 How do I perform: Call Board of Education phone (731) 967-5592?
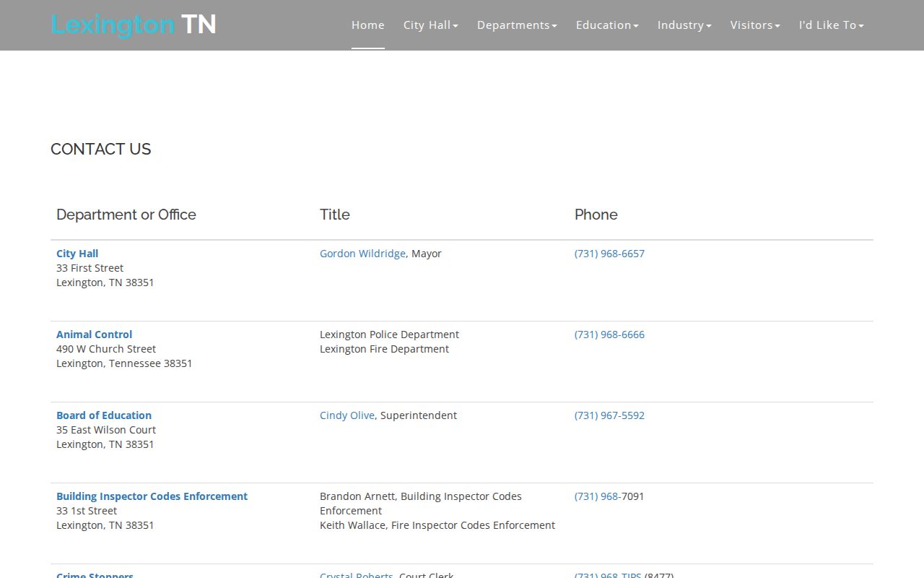pyautogui.click(x=609, y=415)
